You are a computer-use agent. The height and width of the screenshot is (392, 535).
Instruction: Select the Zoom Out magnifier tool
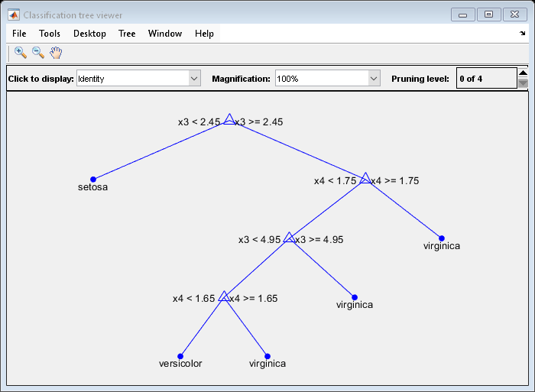37,53
